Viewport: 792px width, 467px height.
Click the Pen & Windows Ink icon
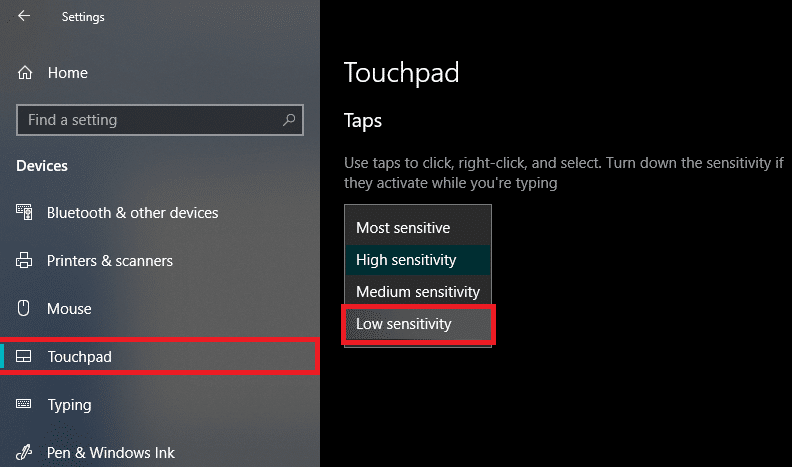click(x=26, y=453)
